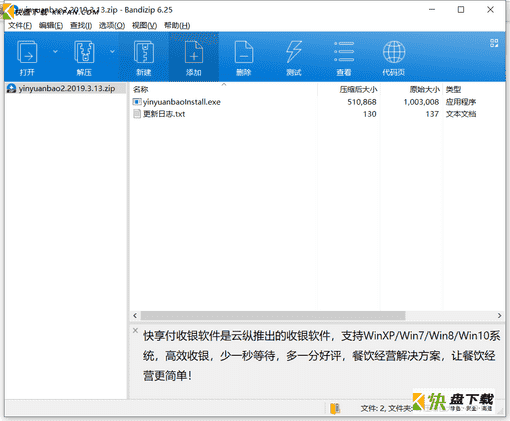Click the Add (添加) files icon
This screenshot has width=510, height=421.
[x=194, y=57]
